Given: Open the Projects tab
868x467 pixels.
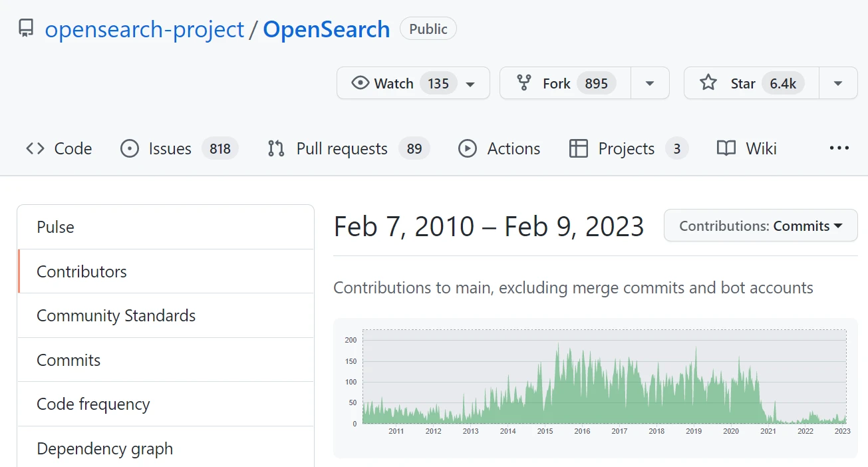Looking at the screenshot, I should click(626, 148).
